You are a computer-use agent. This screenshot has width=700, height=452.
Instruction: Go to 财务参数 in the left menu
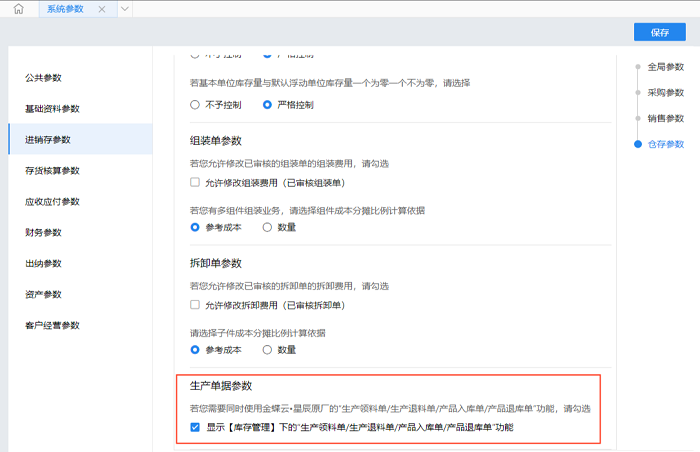43,232
